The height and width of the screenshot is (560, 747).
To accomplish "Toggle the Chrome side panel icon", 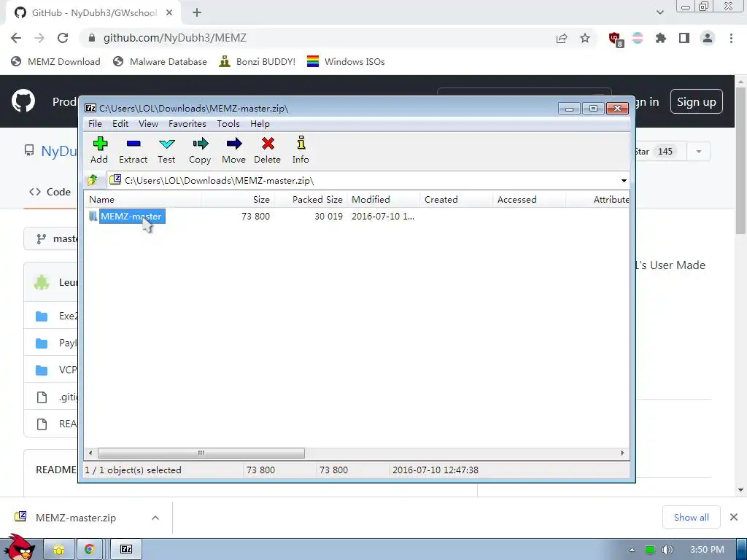I will tap(684, 38).
